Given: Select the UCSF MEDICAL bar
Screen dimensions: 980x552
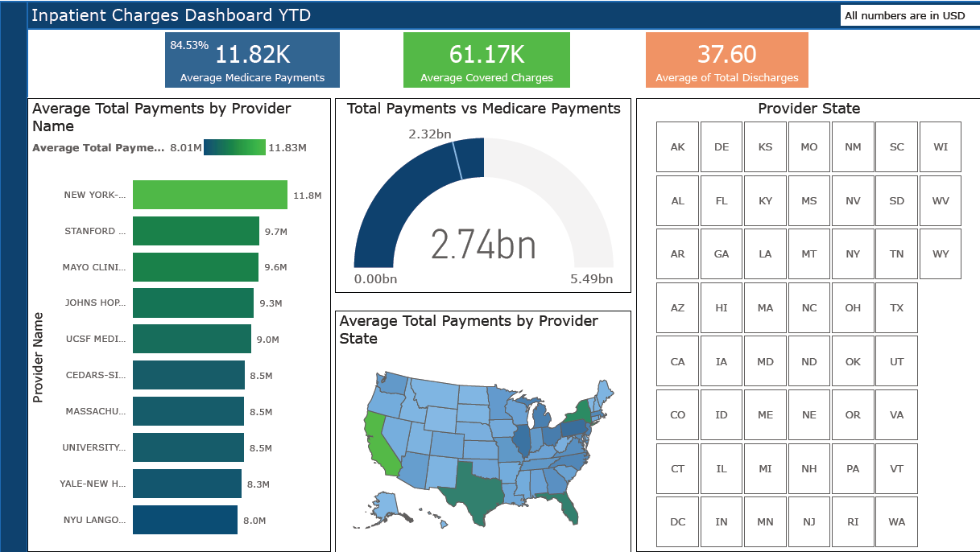Looking at the screenshot, I should point(192,339).
